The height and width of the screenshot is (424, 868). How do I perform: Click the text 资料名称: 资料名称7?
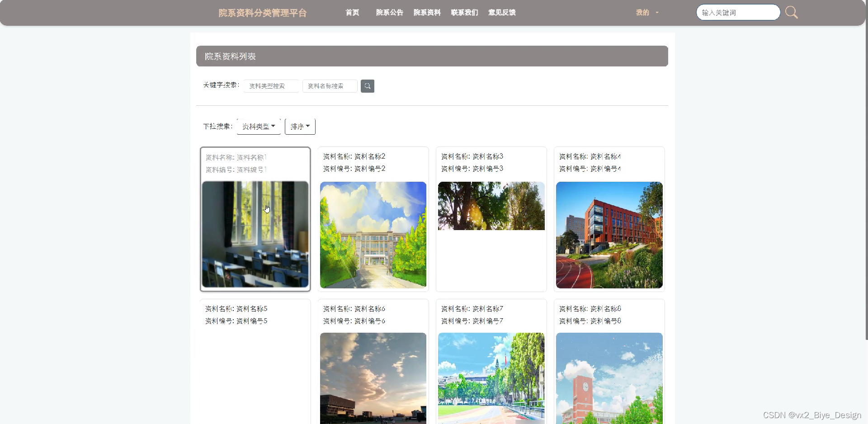[472, 309]
